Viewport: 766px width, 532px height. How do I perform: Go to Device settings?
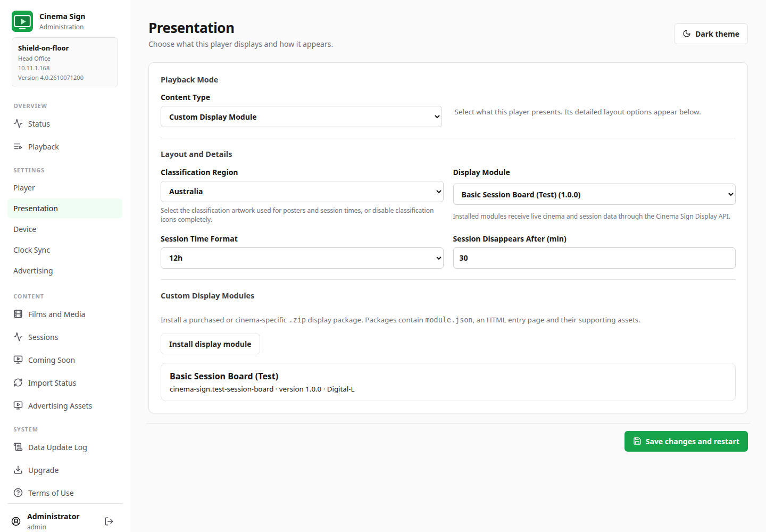[x=65, y=229]
